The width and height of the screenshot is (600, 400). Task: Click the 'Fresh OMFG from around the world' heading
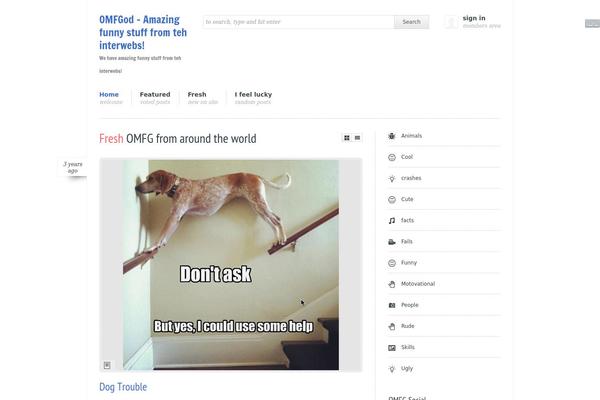point(178,139)
